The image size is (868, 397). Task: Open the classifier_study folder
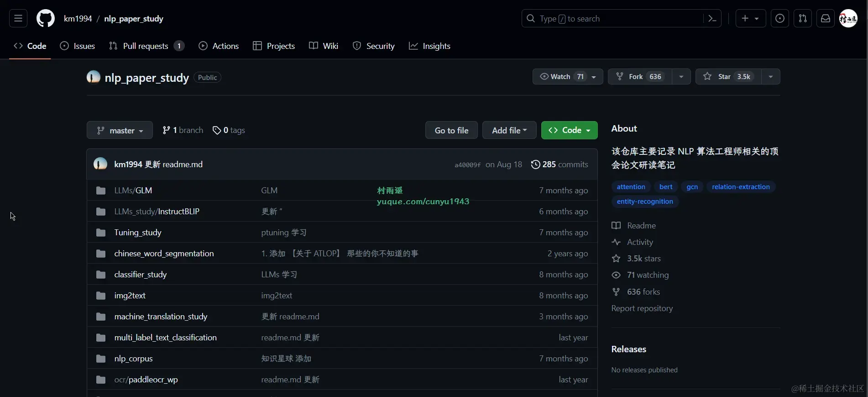pyautogui.click(x=141, y=275)
